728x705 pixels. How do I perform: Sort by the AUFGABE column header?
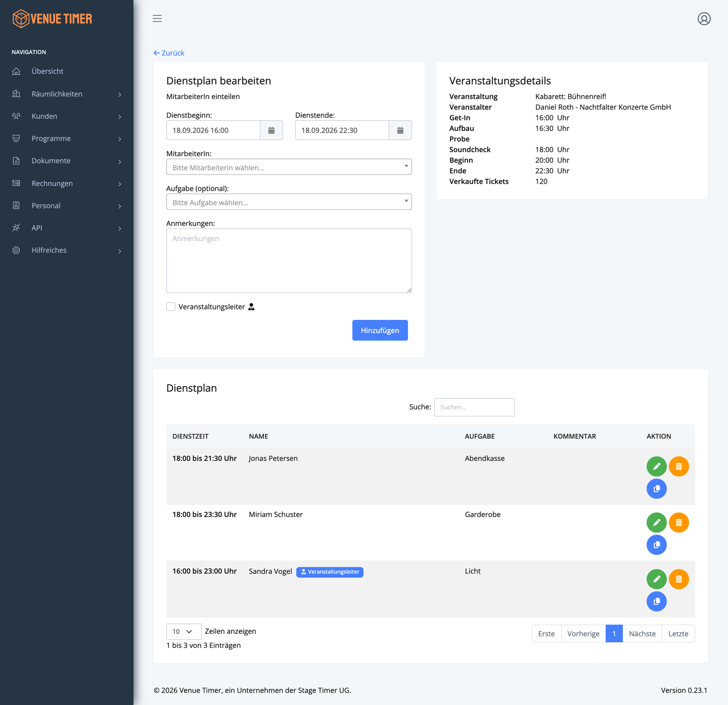(x=480, y=436)
